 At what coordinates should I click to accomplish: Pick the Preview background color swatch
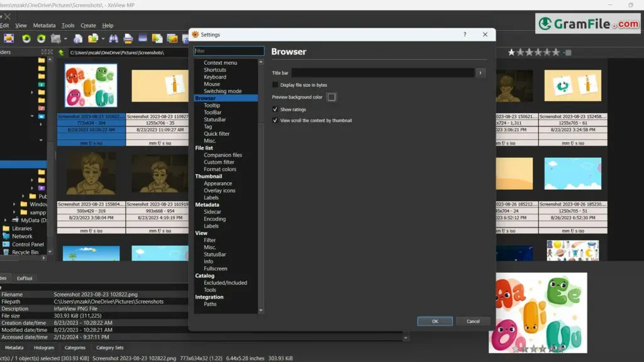click(x=331, y=97)
